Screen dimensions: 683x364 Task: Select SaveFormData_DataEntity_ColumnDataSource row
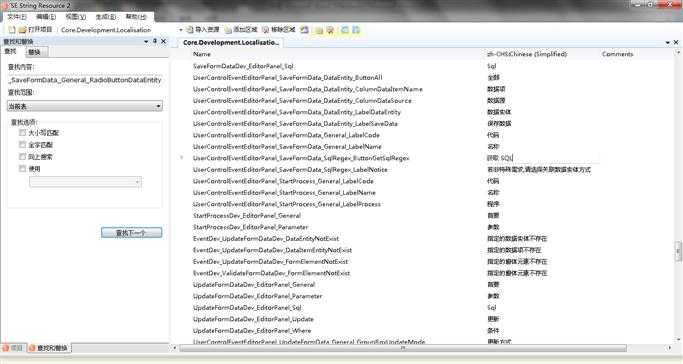point(302,101)
